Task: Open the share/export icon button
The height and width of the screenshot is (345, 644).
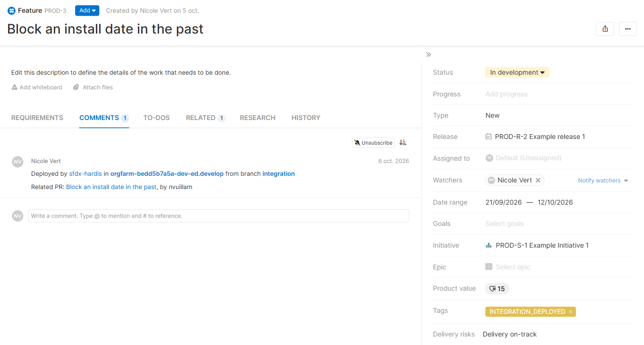Action: tap(605, 29)
